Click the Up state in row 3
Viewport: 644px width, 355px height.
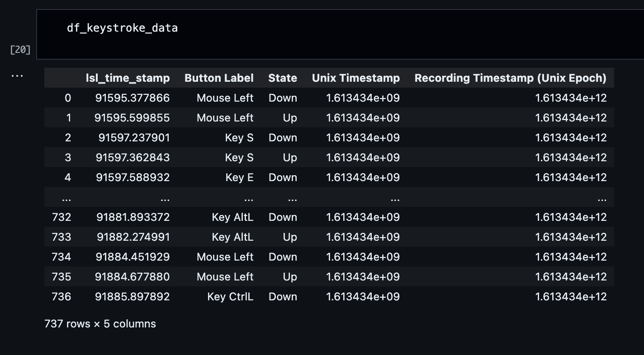[290, 158]
